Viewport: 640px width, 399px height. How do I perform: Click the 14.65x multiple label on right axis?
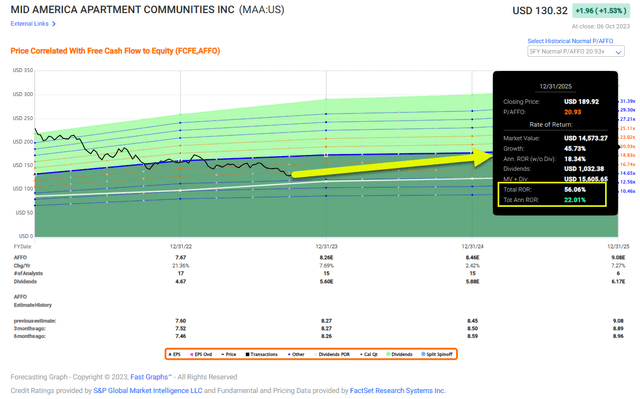(628, 173)
